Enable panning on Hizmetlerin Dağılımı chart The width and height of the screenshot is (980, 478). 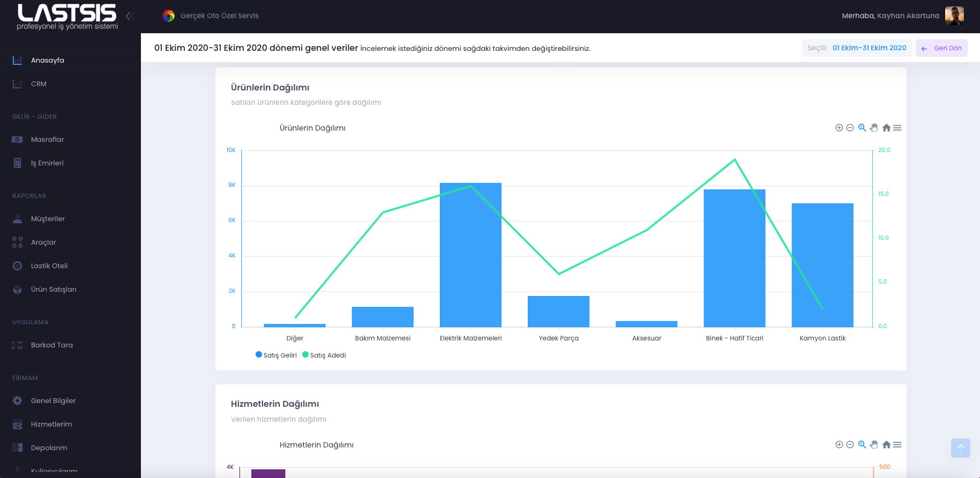coord(874,444)
